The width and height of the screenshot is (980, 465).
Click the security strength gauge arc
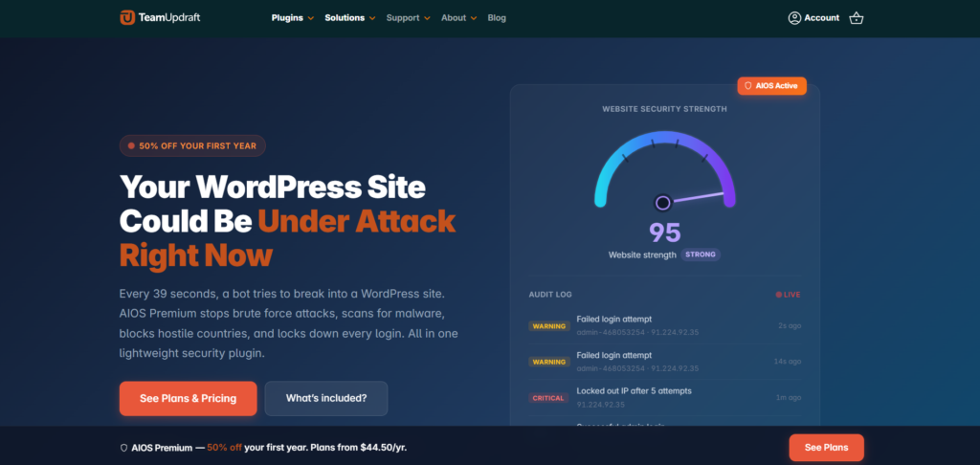click(x=664, y=168)
